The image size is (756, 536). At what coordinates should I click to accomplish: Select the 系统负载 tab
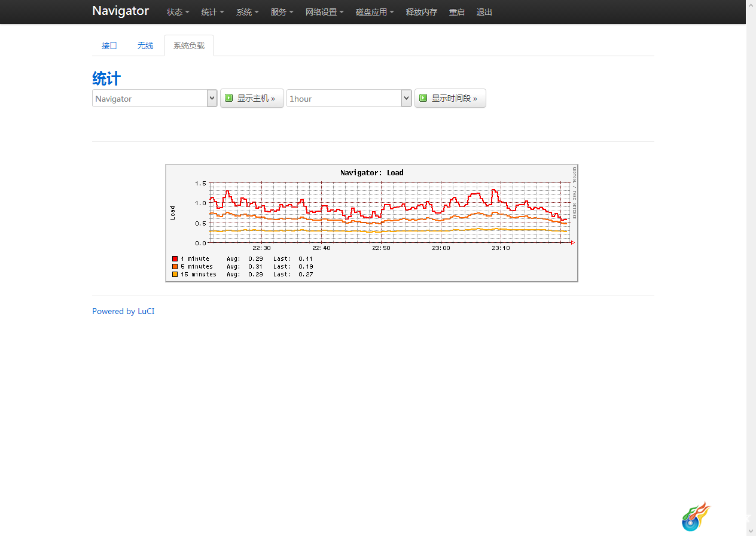point(189,45)
